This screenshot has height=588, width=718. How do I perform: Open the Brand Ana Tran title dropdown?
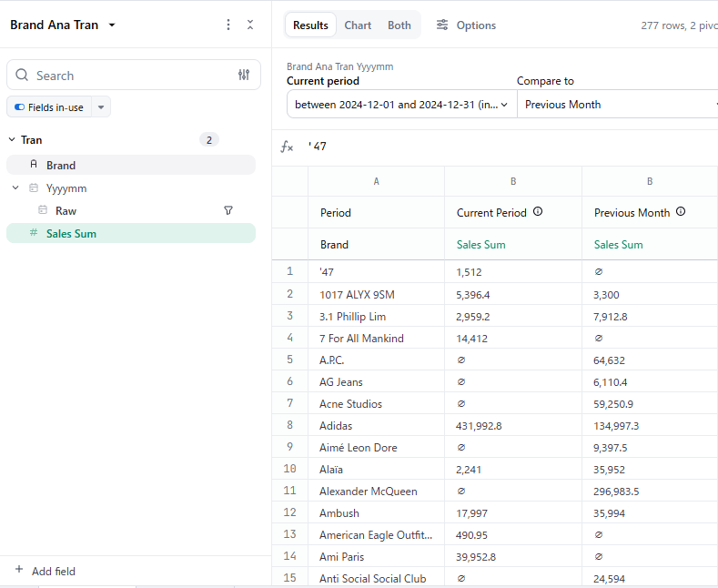click(112, 25)
